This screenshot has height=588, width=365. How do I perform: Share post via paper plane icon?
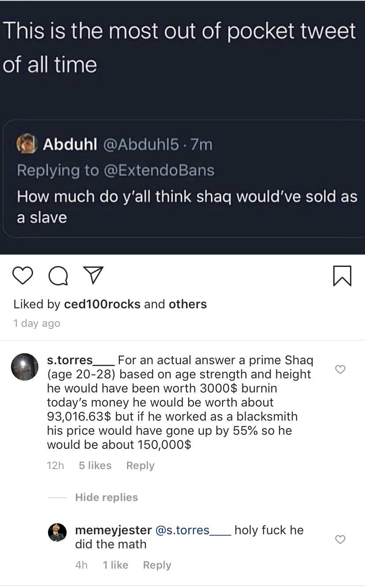pos(93,276)
